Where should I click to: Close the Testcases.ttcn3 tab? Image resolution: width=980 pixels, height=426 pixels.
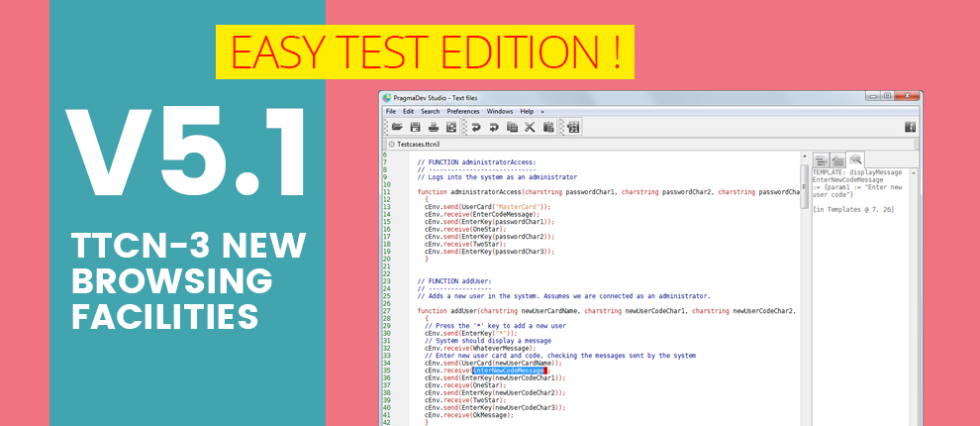click(x=392, y=145)
